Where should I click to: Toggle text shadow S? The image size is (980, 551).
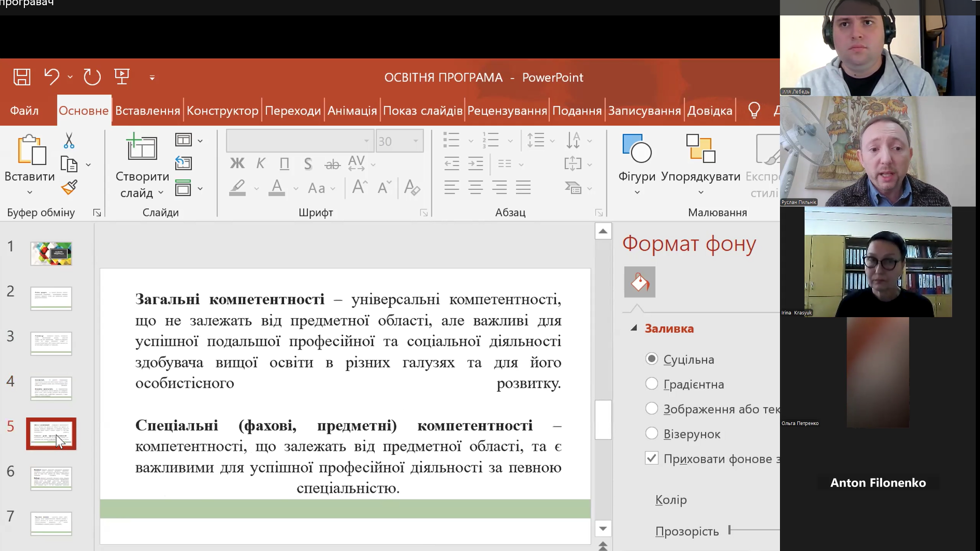click(308, 164)
